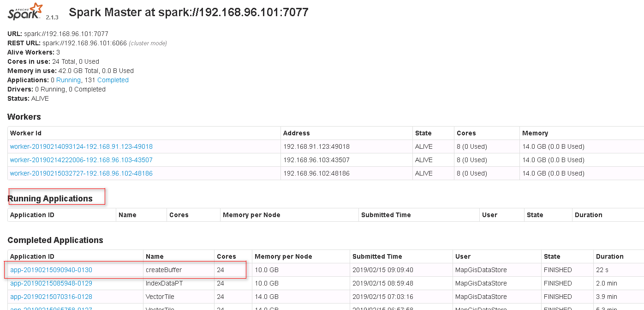Click Completed Applications Duration header
This screenshot has width=644, height=310.
pyautogui.click(x=610, y=256)
